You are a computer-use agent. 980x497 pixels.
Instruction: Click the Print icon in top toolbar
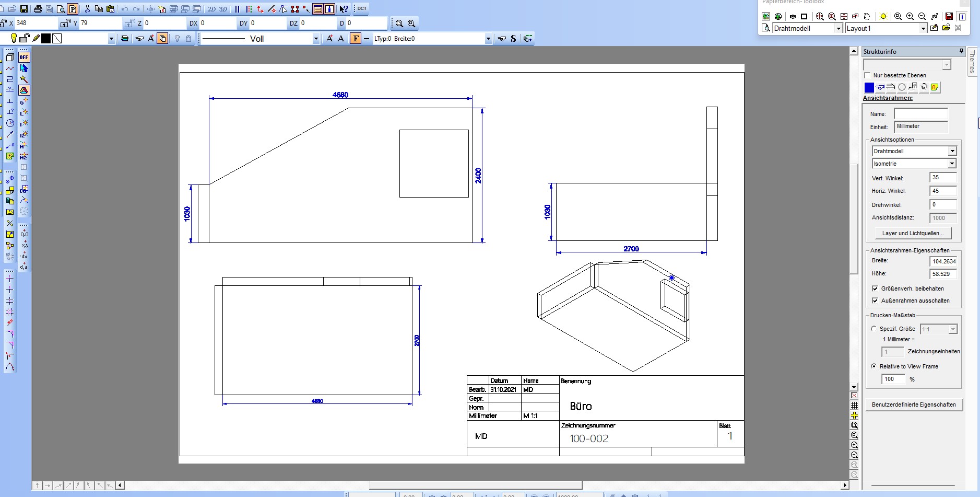[38, 9]
